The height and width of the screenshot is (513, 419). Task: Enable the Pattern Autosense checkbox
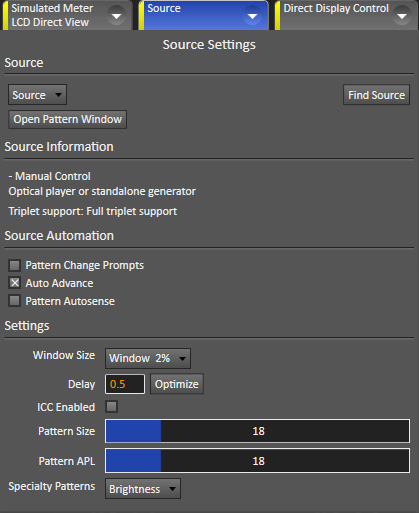(14, 301)
